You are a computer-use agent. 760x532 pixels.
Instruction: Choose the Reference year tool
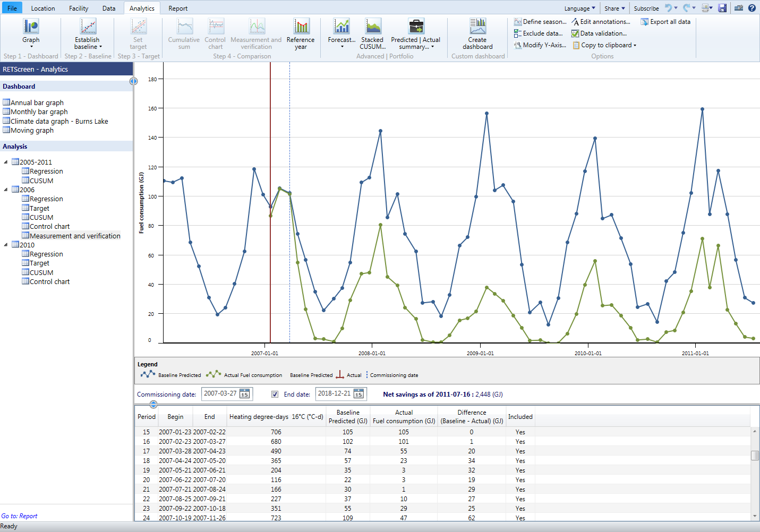pos(301,33)
